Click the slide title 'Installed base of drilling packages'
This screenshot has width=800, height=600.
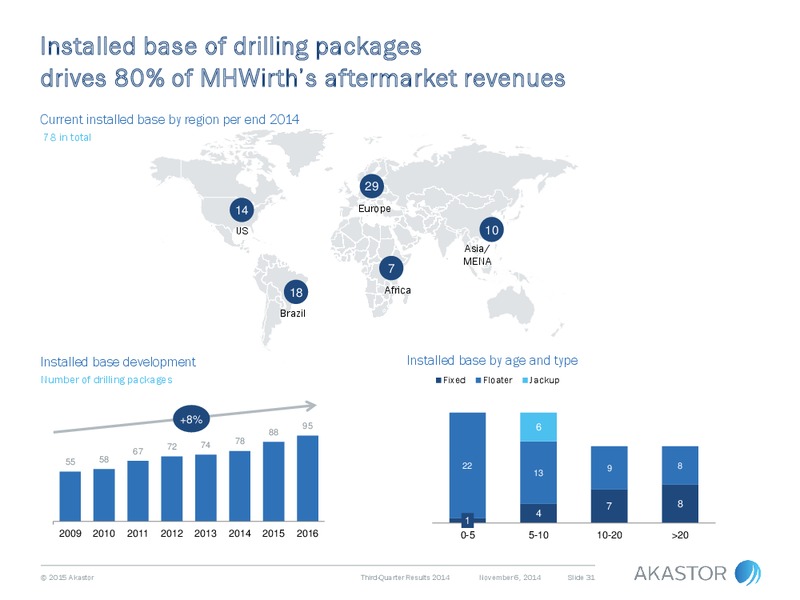(x=231, y=46)
